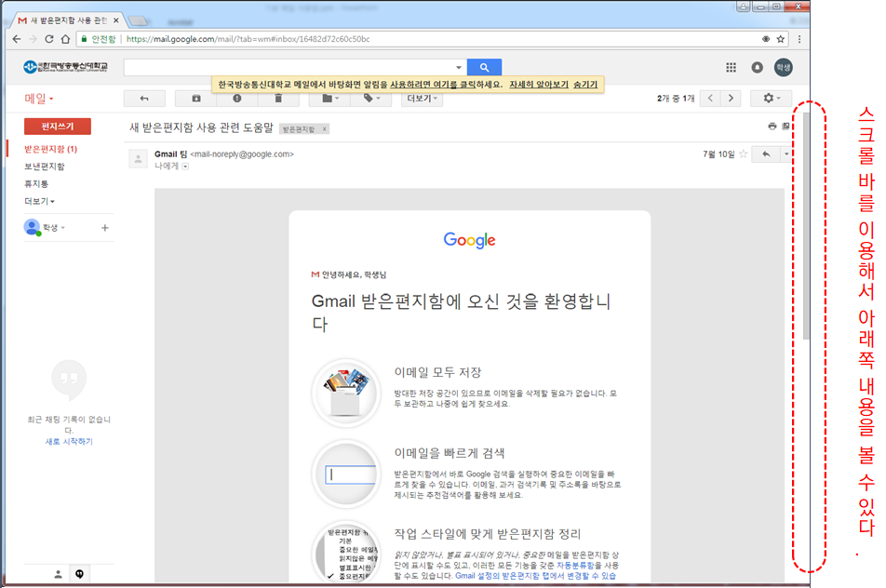
Task: Archive the message with the archive icon
Action: click(196, 99)
